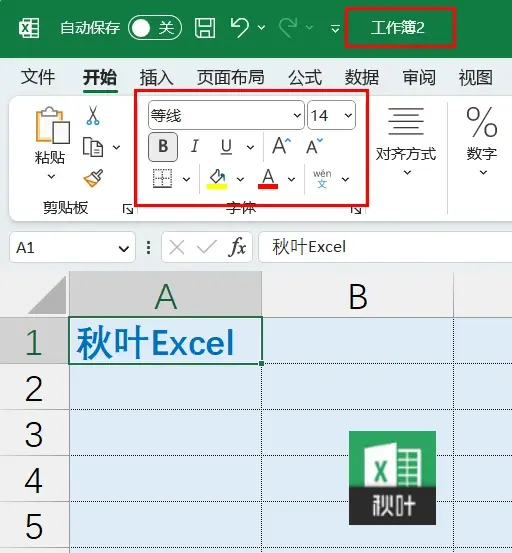The height and width of the screenshot is (553, 512).
Task: Click the formula bar Cancel X icon
Action: pyautogui.click(x=177, y=248)
